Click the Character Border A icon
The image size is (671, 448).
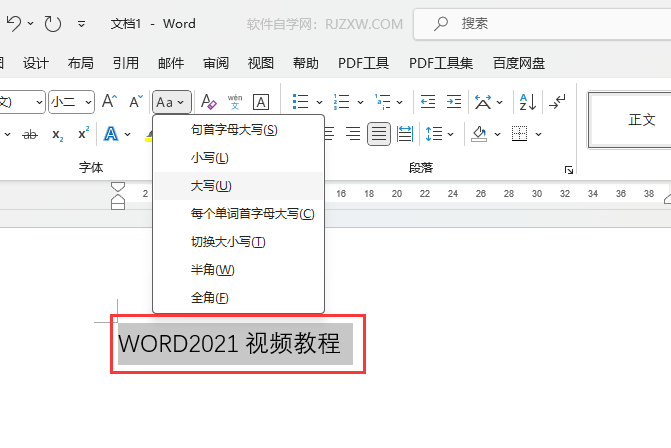click(x=261, y=102)
